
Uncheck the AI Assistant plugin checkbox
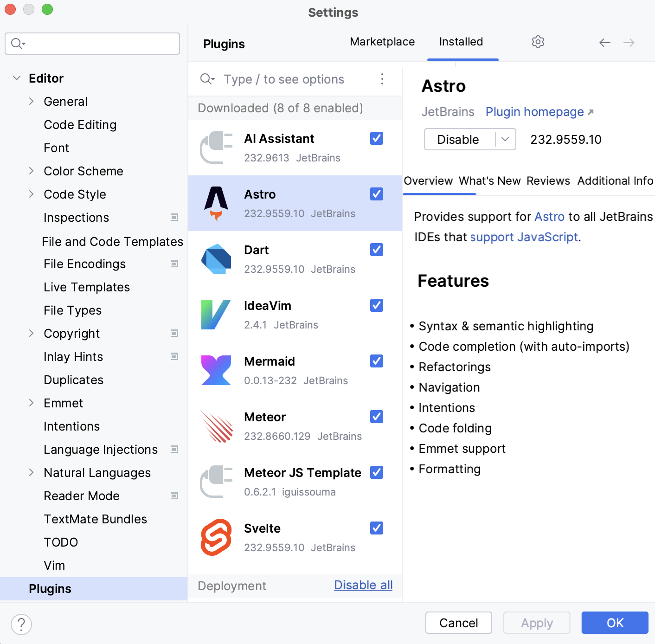click(x=376, y=138)
